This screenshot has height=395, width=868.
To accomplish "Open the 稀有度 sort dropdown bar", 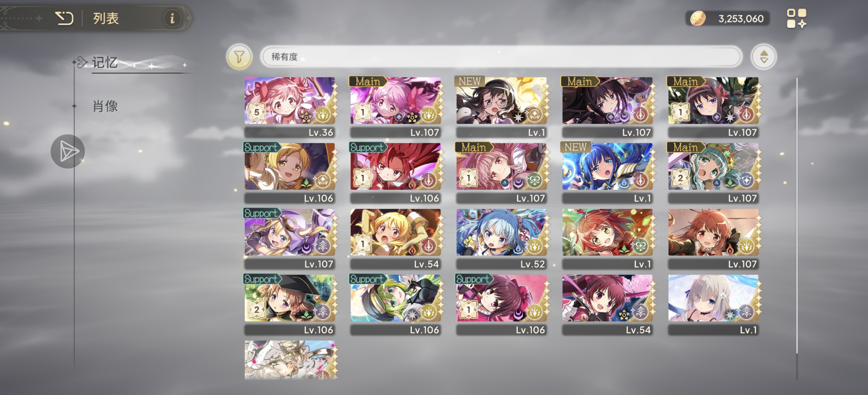I will 501,57.
